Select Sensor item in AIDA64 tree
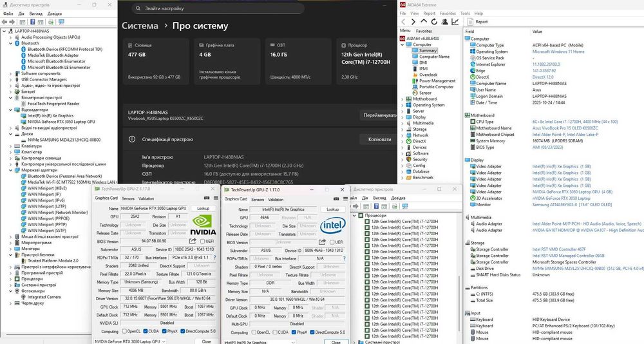Image resolution: width=644 pixels, height=344 pixels. pyautogui.click(x=425, y=93)
